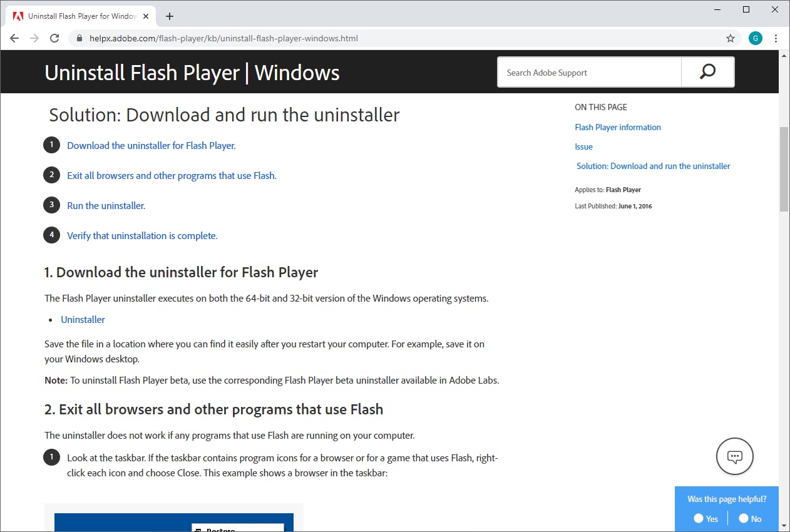The width and height of the screenshot is (790, 532).
Task: Click the Adobe tab favicon
Action: pyautogui.click(x=18, y=16)
